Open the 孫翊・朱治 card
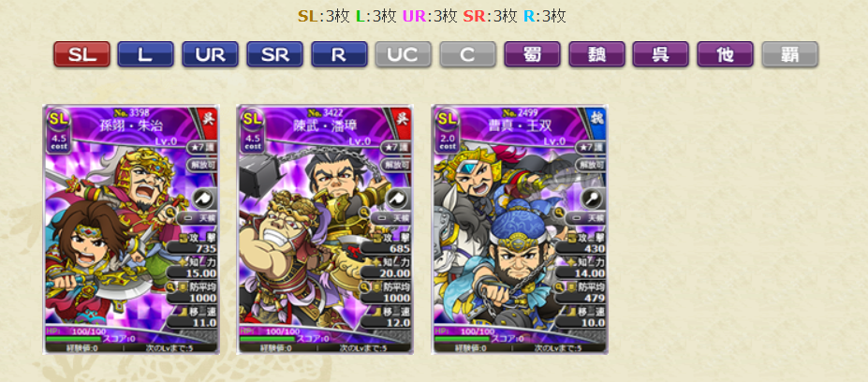The image size is (868, 382). [x=131, y=229]
